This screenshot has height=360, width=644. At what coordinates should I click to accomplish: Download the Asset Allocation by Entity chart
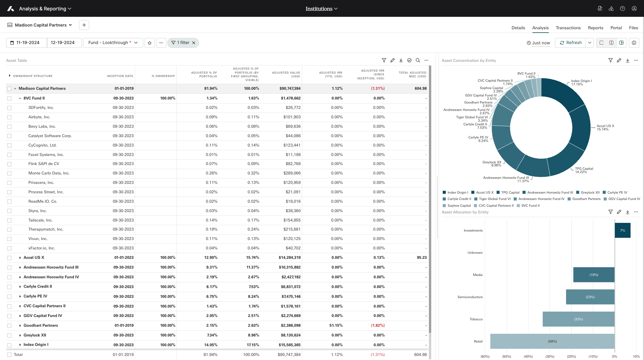tap(628, 212)
